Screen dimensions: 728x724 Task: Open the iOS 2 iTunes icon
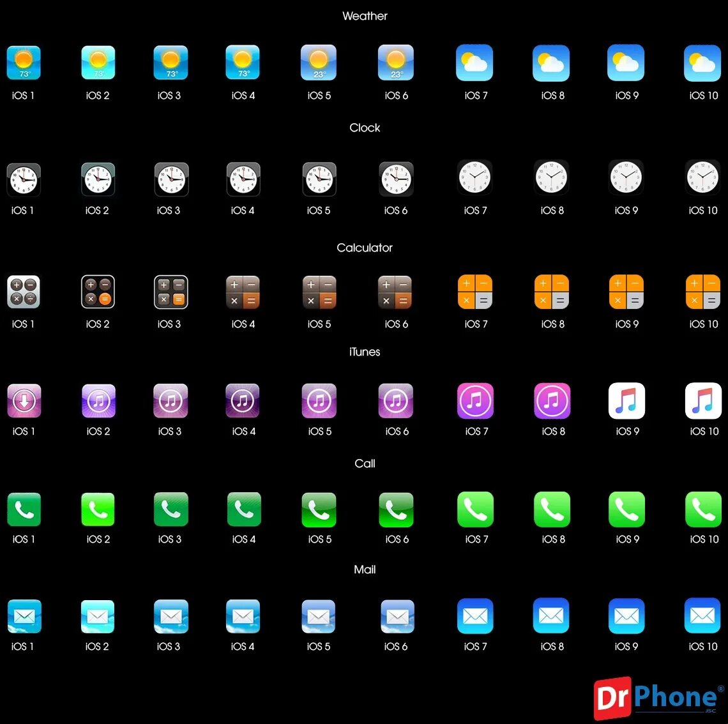(98, 401)
